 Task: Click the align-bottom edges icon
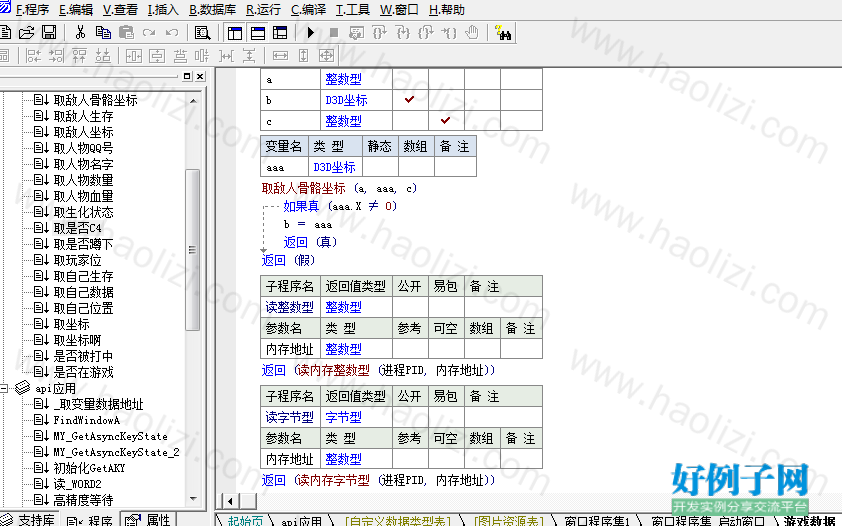pyautogui.click(x=103, y=55)
